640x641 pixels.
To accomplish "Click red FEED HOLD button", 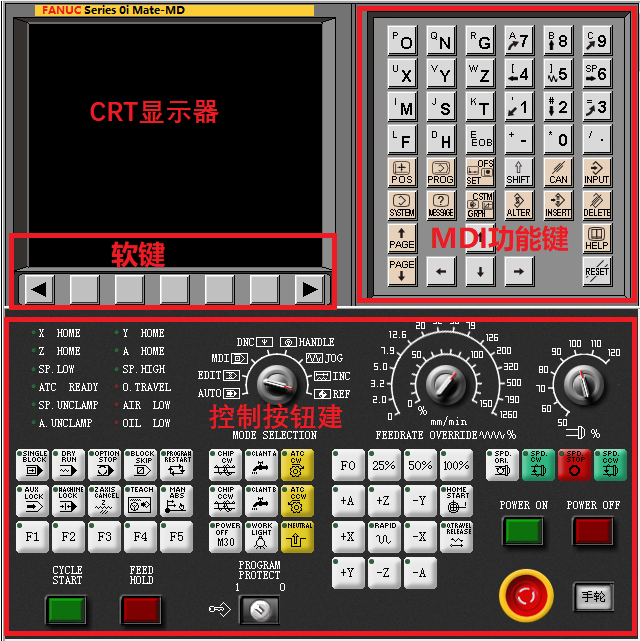I will (141, 610).
